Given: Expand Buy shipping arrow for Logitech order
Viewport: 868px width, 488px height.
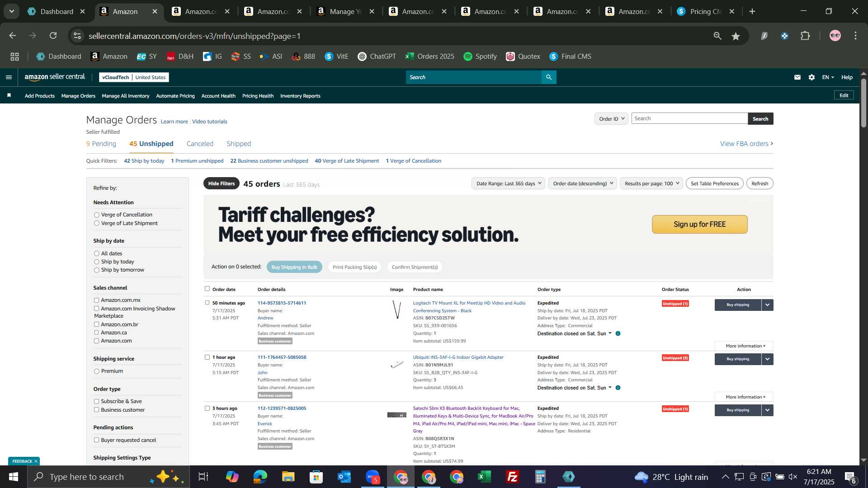Looking at the screenshot, I should 768,305.
